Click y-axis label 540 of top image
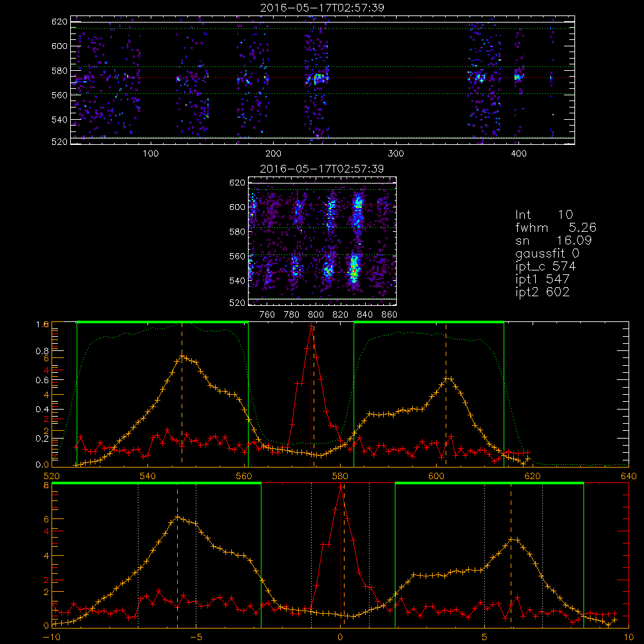The image size is (644, 644). [x=59, y=120]
